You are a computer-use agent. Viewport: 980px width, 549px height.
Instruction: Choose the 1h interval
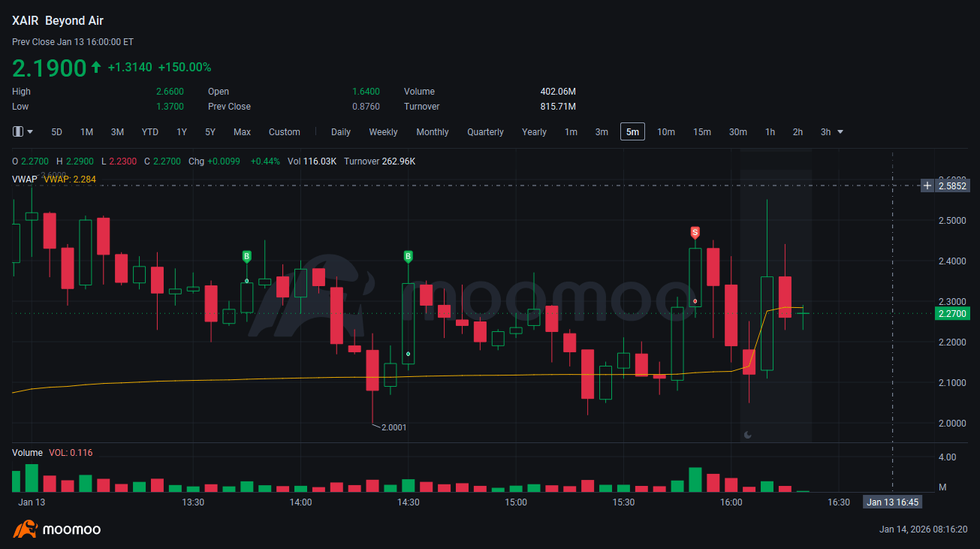coord(770,132)
